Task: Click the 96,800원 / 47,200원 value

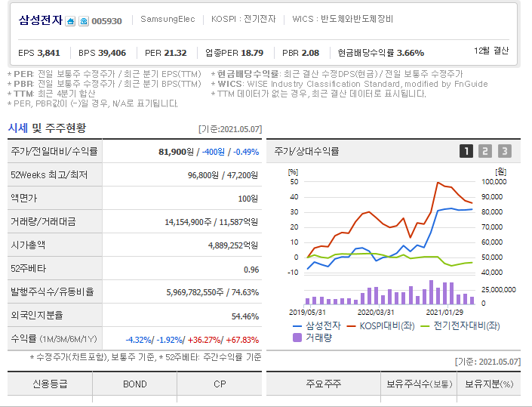Action: tap(223, 175)
